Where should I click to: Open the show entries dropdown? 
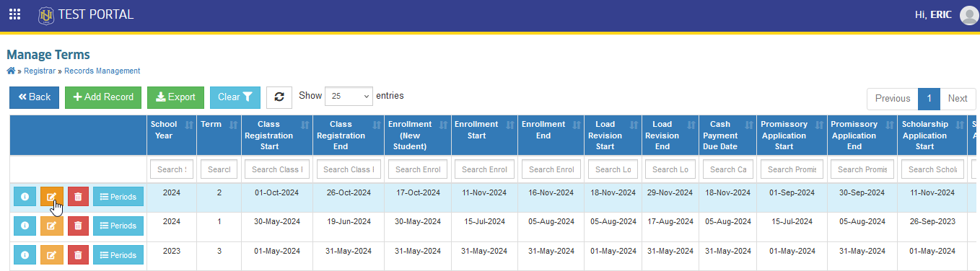click(349, 96)
